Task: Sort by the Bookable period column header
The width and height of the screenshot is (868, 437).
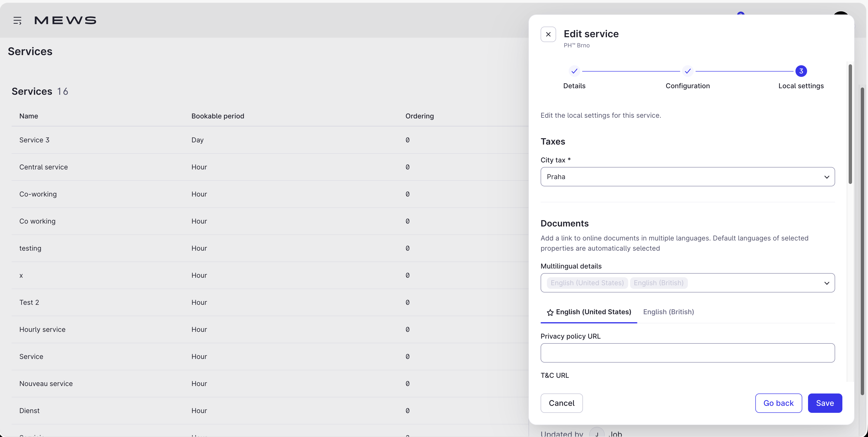Action: [218, 116]
